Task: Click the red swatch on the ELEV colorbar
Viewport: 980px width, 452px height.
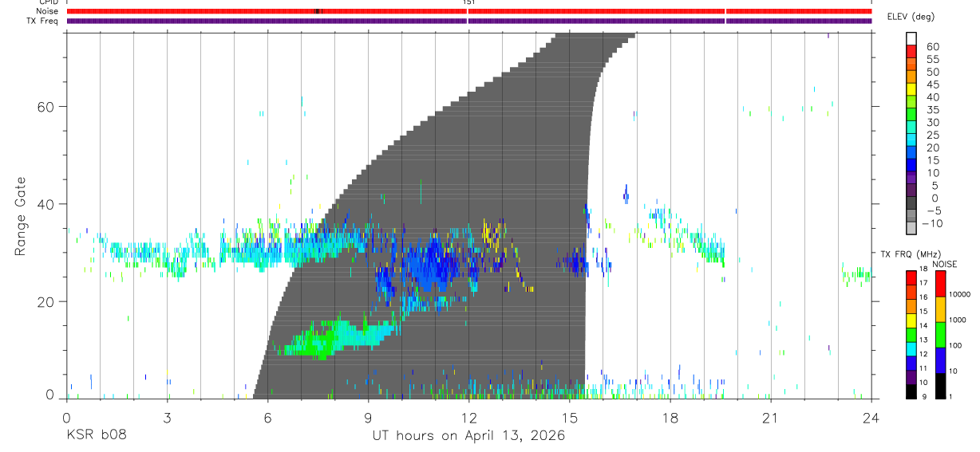Action: point(911,52)
